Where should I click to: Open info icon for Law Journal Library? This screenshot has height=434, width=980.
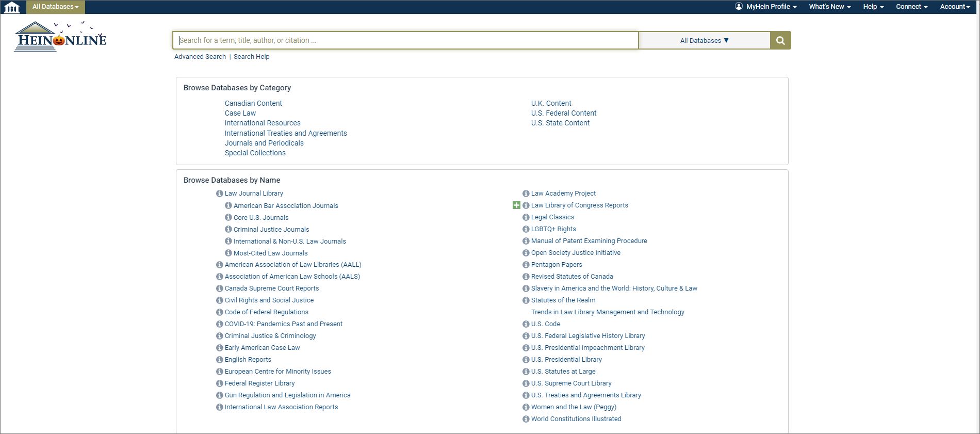coord(219,194)
